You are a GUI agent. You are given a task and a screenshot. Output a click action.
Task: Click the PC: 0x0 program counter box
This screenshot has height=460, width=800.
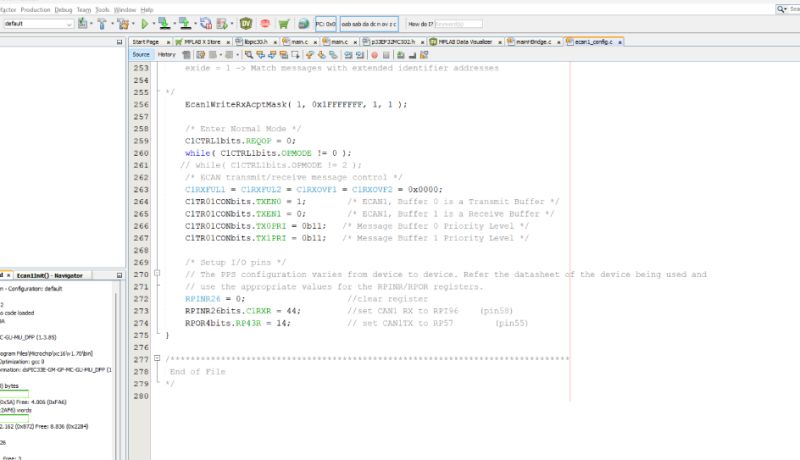pos(326,24)
